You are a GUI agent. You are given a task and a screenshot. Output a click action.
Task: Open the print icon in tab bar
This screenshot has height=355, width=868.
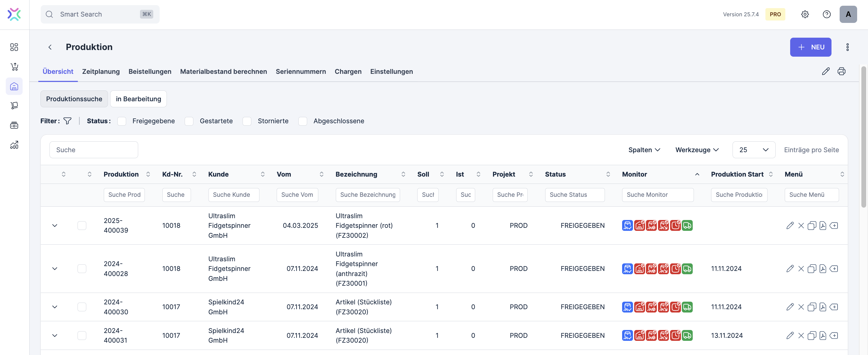tap(841, 71)
